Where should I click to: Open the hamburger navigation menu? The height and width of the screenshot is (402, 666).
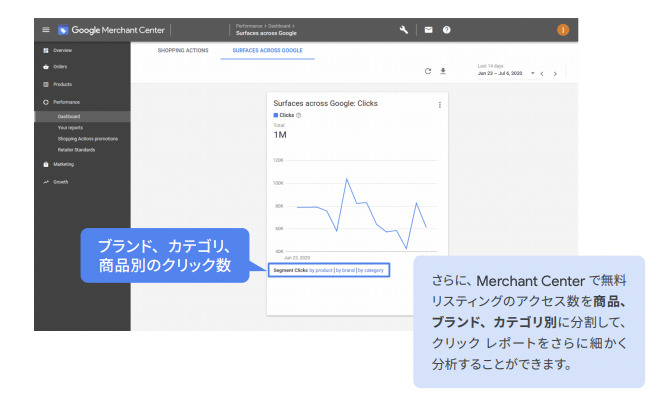[x=46, y=30]
